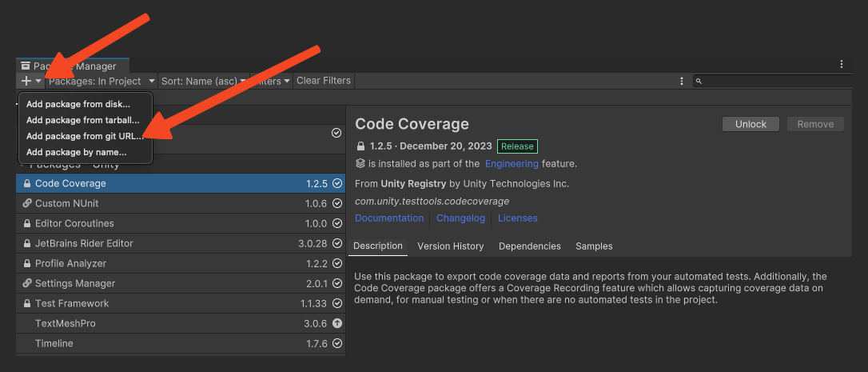
Task: Switch to the Version History tab
Action: (x=451, y=246)
